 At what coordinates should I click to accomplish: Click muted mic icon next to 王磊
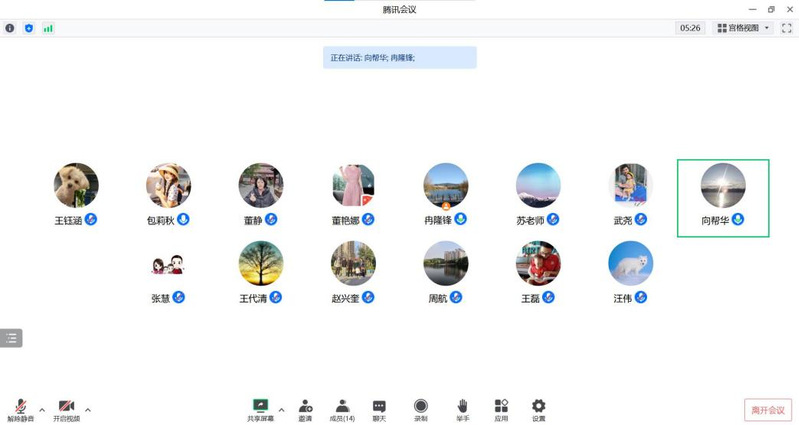tap(548, 297)
